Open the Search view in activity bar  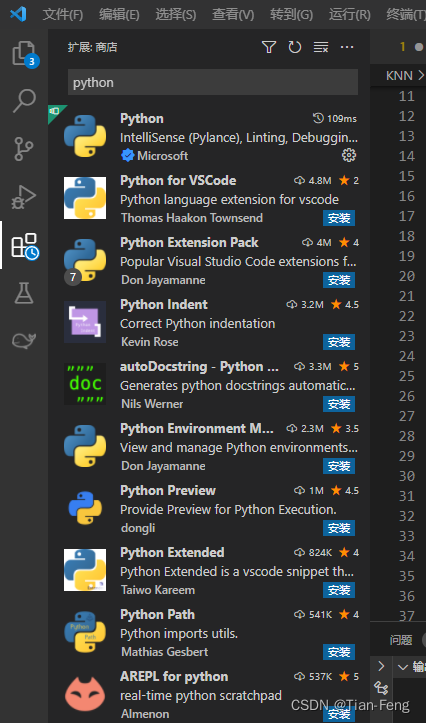[24, 101]
